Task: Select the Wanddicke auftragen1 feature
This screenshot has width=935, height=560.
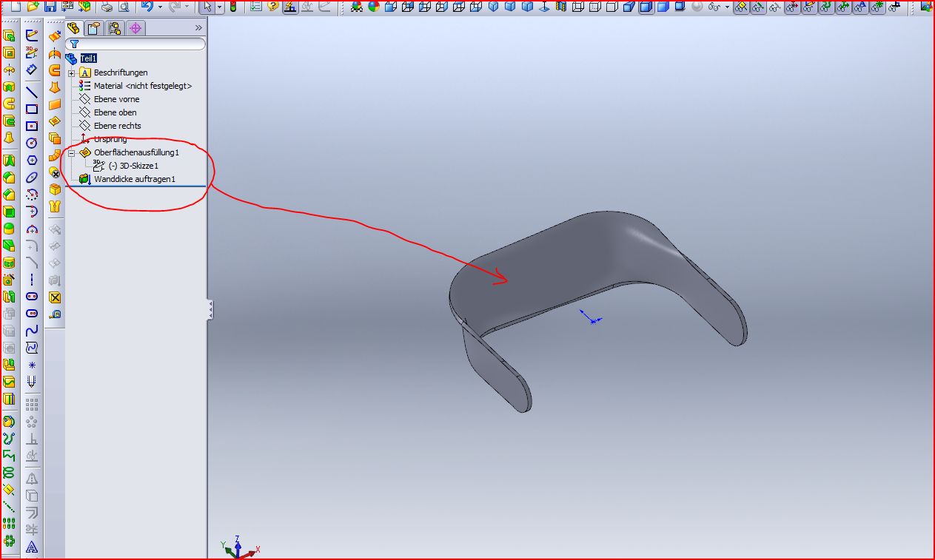Action: point(134,179)
